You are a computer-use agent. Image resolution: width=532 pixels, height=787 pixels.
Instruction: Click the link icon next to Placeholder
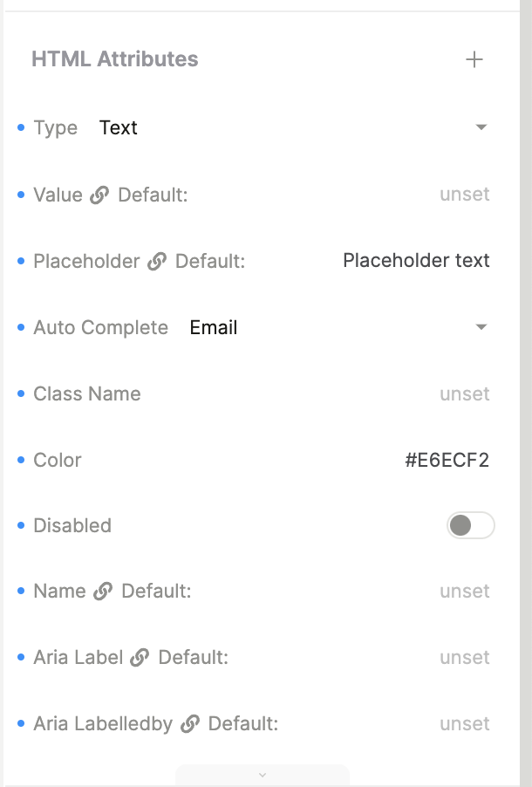[x=157, y=261]
